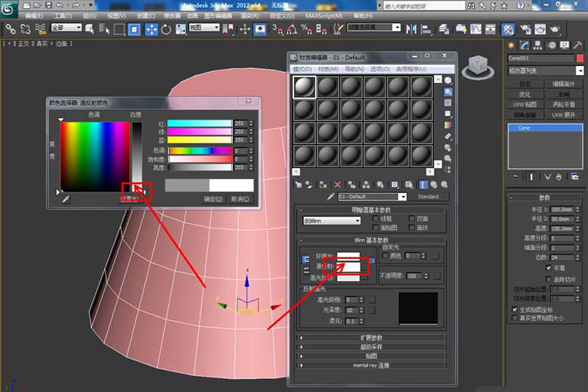Open the 材质(M) menu in material editor

(327, 69)
